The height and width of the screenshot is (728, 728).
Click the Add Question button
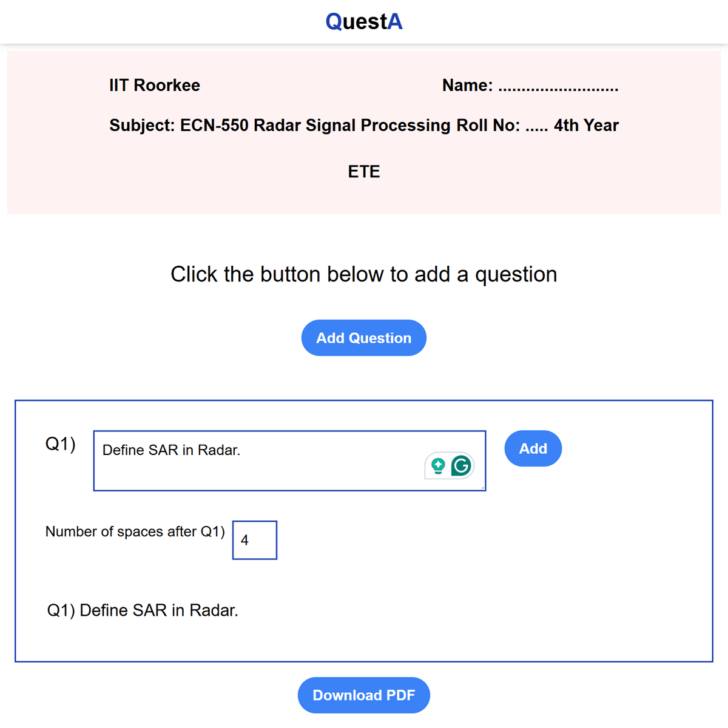tap(364, 338)
